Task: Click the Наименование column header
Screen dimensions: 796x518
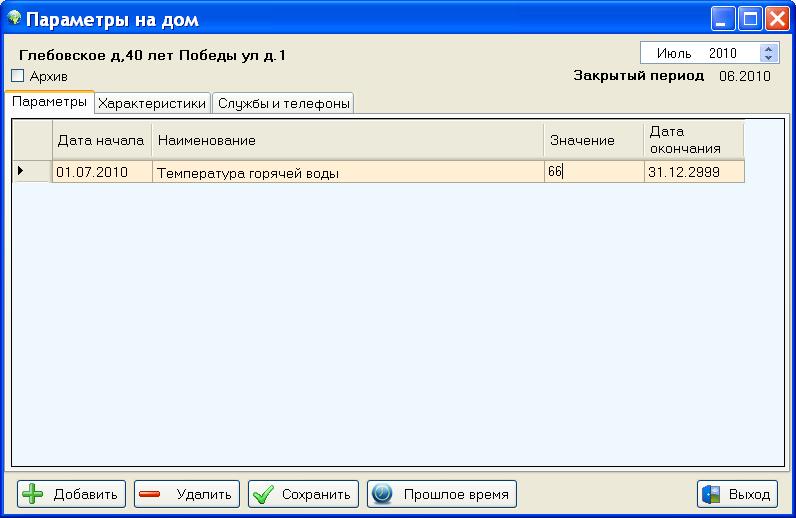Action: point(348,140)
